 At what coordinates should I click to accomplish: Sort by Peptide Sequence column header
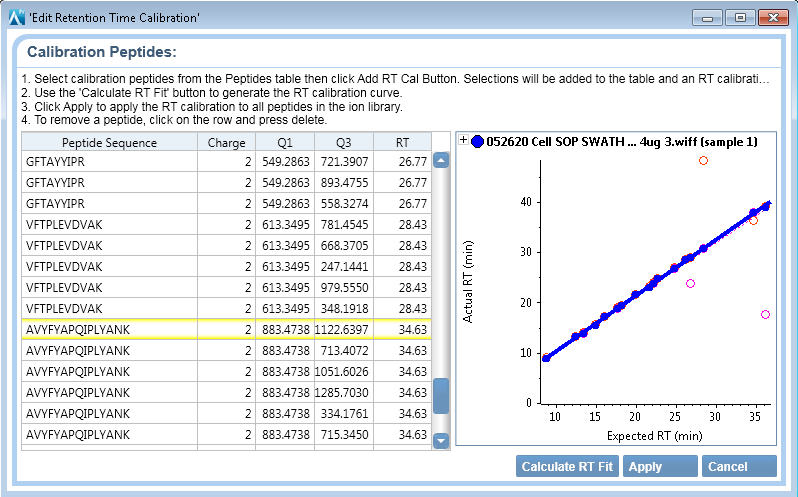coord(109,142)
